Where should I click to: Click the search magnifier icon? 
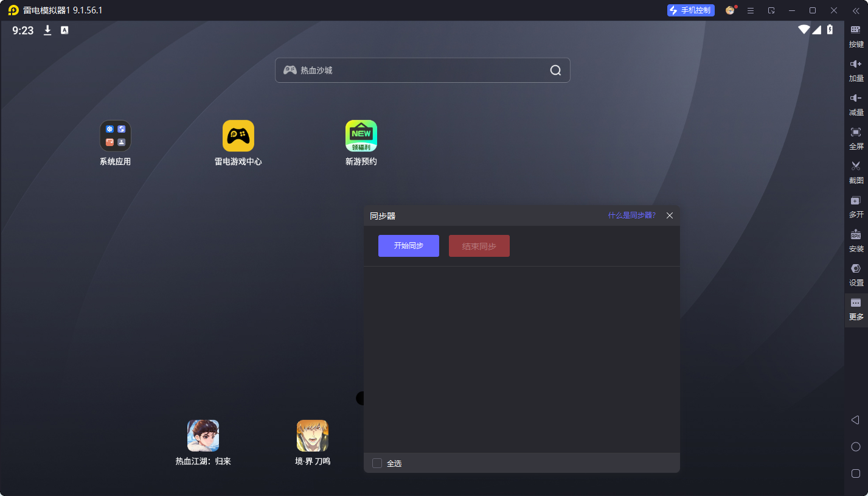pos(555,70)
